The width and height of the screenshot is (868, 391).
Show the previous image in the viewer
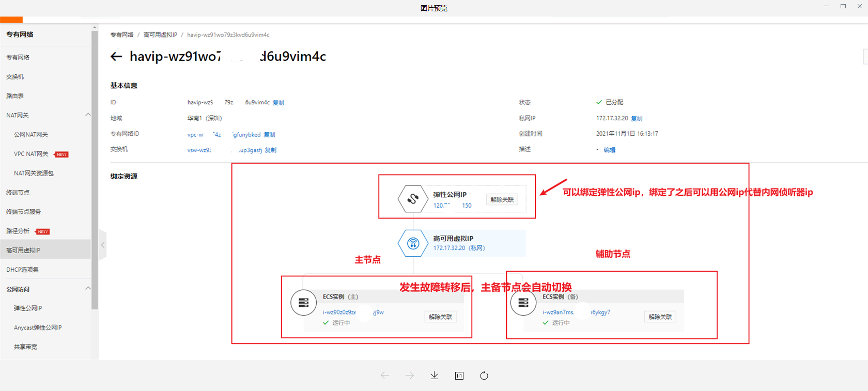click(385, 376)
